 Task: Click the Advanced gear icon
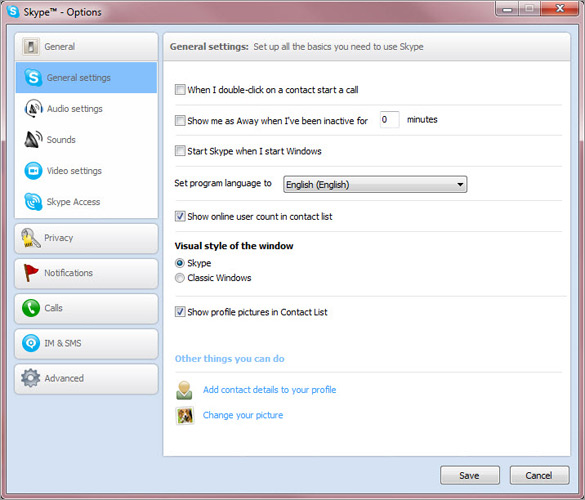(31, 378)
